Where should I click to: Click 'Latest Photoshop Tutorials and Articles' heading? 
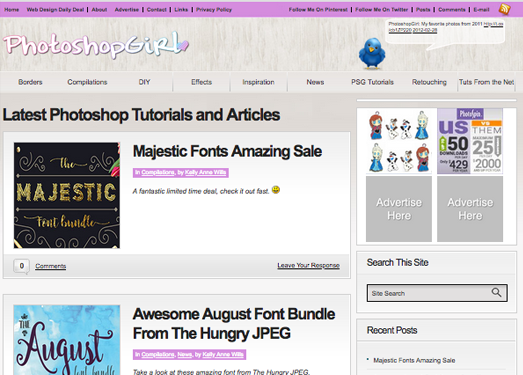(x=141, y=115)
